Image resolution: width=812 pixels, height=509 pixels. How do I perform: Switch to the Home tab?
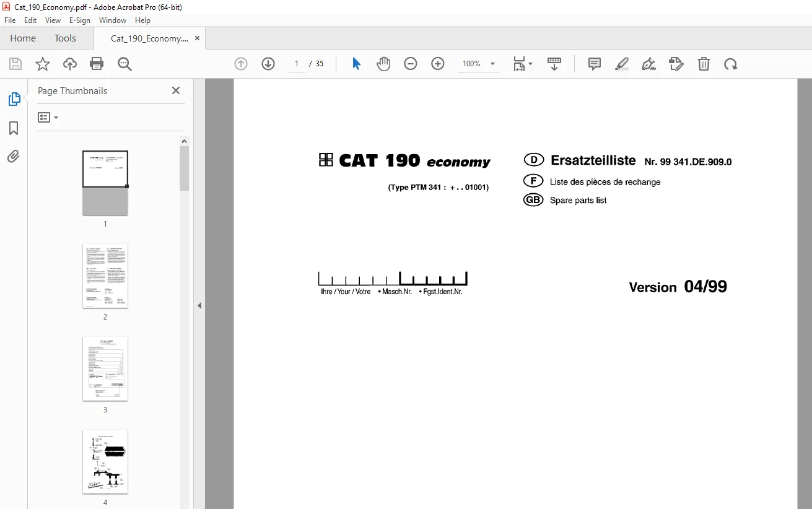(x=23, y=38)
